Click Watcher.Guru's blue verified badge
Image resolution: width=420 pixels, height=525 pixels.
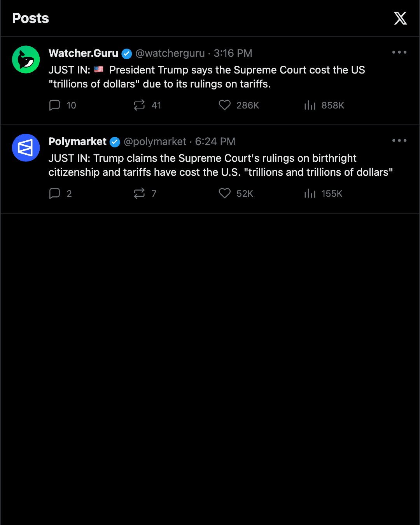click(x=127, y=54)
